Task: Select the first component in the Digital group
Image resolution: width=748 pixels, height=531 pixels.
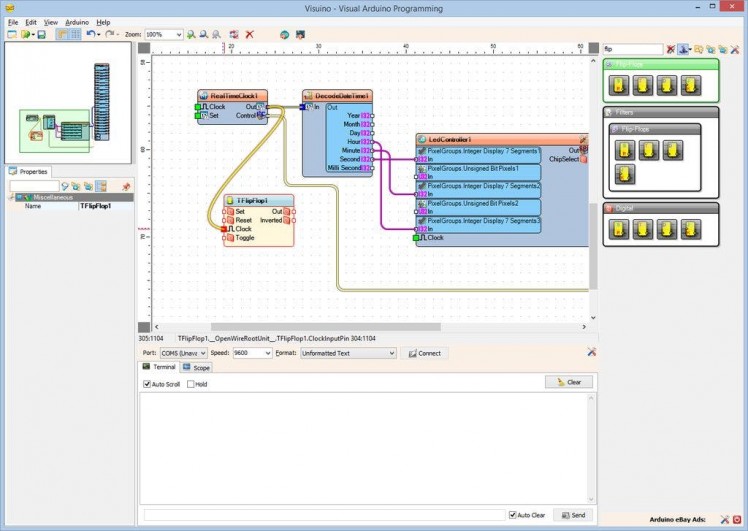Action: tap(619, 229)
